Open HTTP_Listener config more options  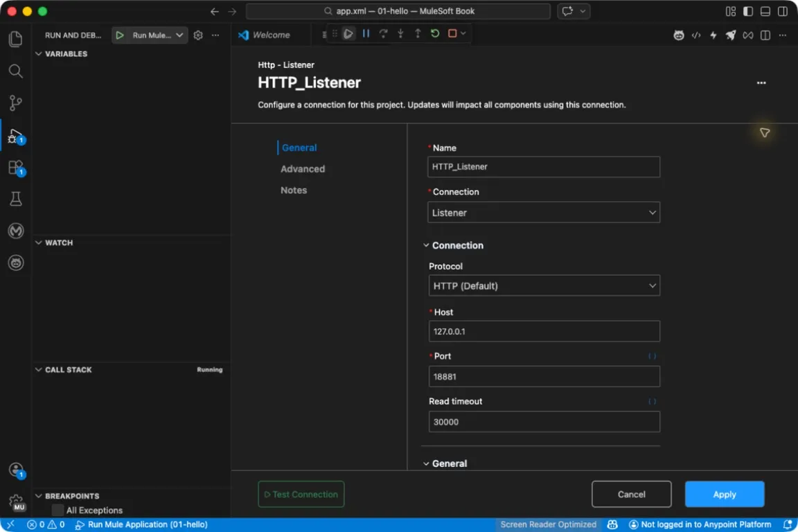coord(761,82)
